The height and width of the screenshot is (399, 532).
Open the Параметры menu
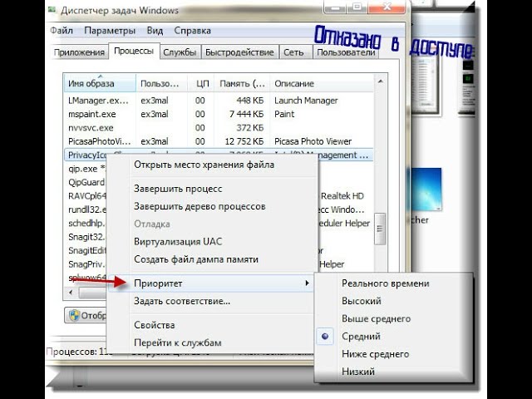(110, 31)
